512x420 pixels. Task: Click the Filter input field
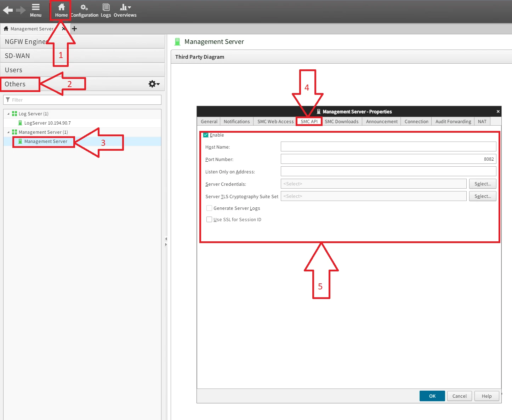pos(81,100)
